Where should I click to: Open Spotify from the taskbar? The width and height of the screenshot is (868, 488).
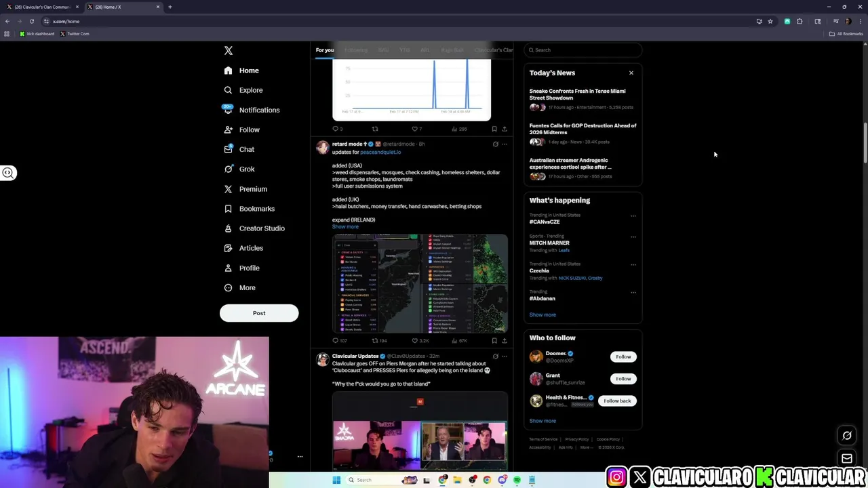coord(517,480)
